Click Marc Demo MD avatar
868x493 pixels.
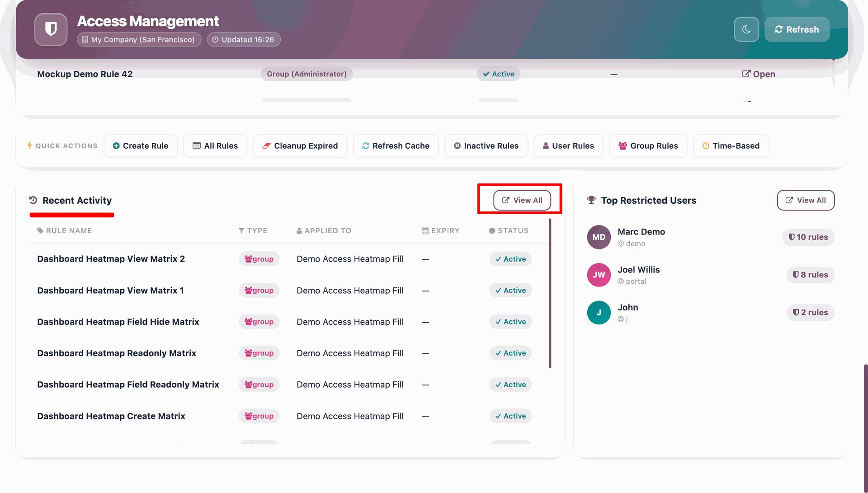(599, 237)
